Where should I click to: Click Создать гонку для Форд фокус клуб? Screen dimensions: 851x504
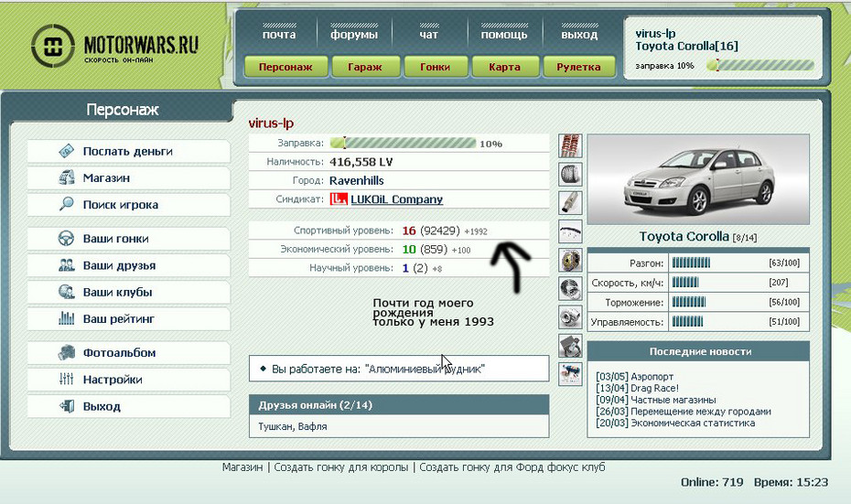coord(512,467)
